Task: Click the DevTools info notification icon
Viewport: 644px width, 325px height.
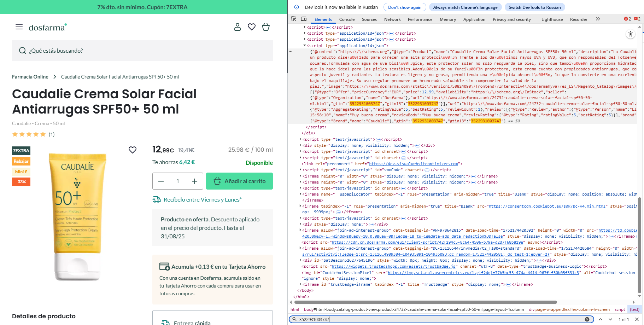Action: (x=297, y=7)
